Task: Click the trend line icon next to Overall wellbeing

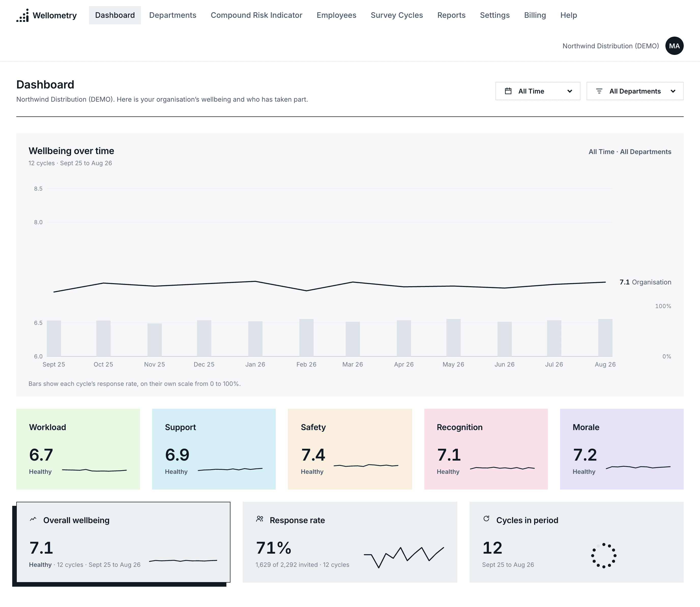Action: (33, 519)
